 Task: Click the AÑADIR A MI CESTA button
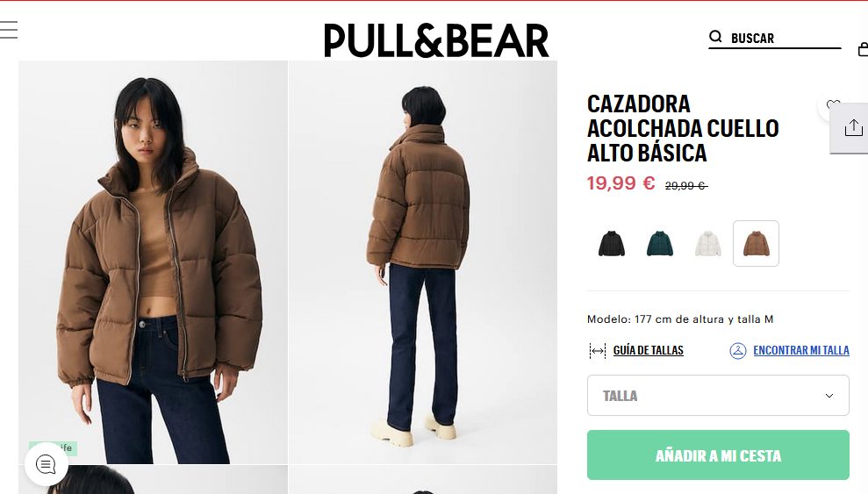pyautogui.click(x=718, y=455)
